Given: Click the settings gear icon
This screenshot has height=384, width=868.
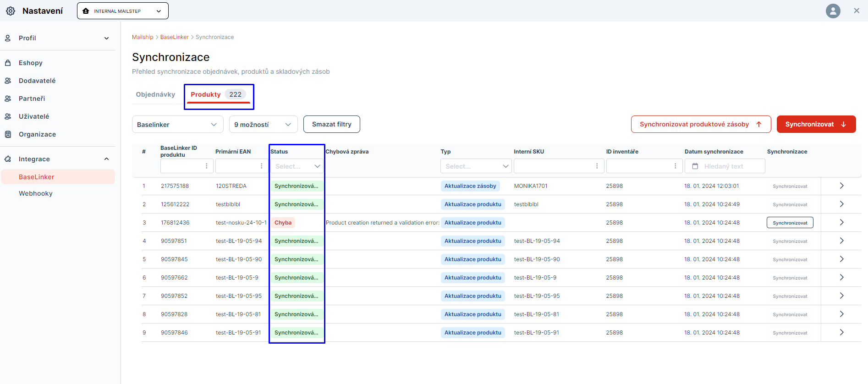Looking at the screenshot, I should (x=11, y=11).
